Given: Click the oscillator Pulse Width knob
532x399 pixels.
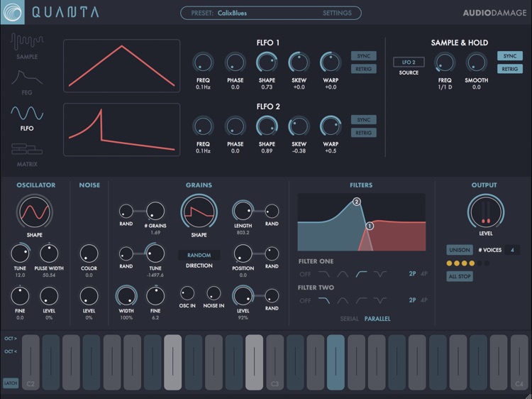Looking at the screenshot, I should pos(49,253).
